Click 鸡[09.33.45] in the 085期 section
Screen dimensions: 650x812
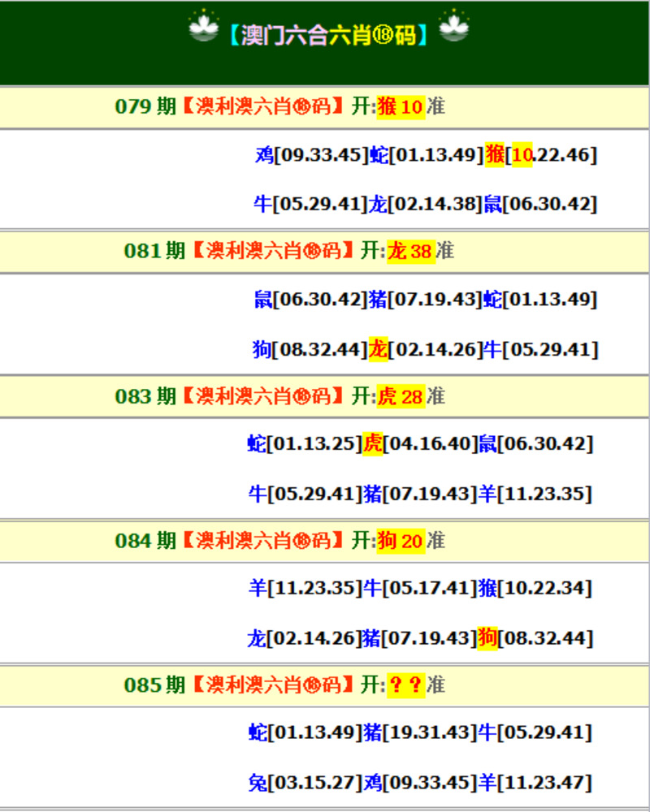(420, 783)
